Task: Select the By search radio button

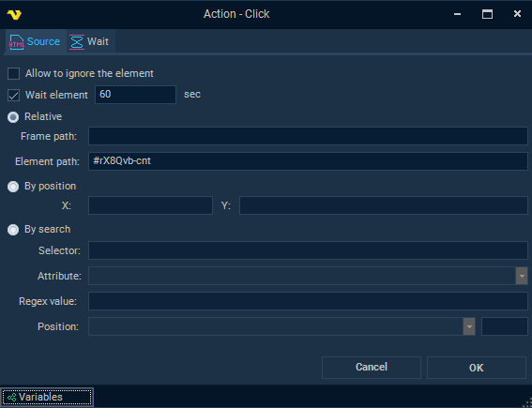Action: tap(13, 230)
